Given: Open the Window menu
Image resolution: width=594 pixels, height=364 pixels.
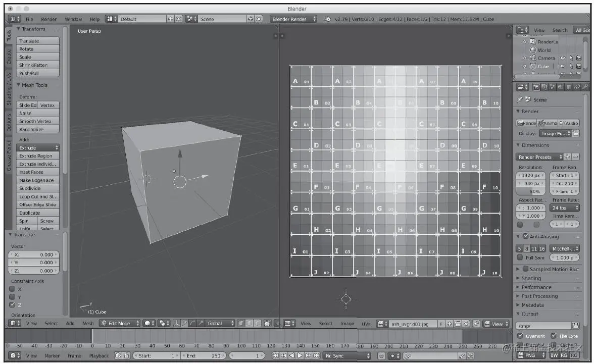Looking at the screenshot, I should click(x=73, y=19).
